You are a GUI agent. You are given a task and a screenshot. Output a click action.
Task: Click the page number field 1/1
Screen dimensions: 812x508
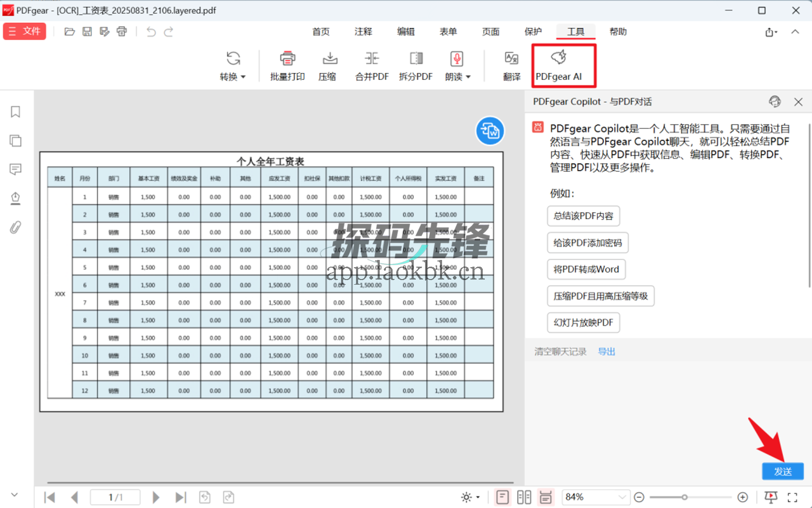(x=115, y=497)
